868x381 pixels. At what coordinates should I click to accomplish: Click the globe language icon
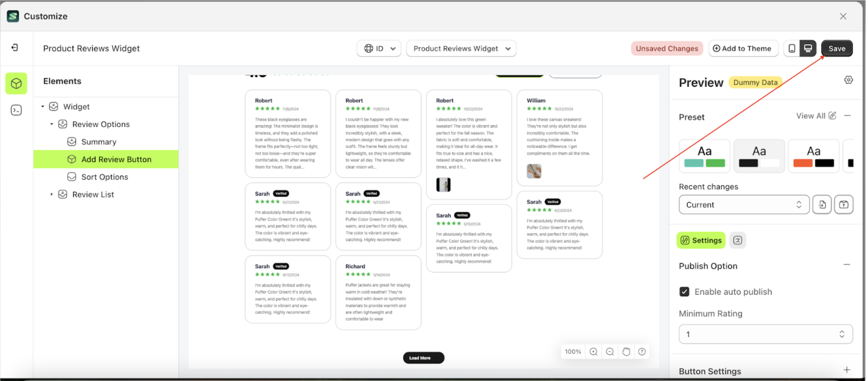tap(369, 49)
